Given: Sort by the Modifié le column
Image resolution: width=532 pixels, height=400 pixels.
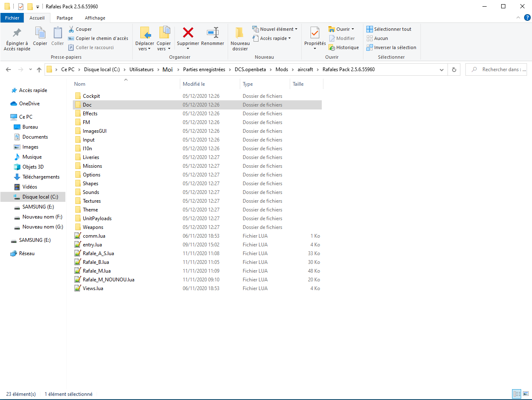Looking at the screenshot, I should pyautogui.click(x=210, y=84).
